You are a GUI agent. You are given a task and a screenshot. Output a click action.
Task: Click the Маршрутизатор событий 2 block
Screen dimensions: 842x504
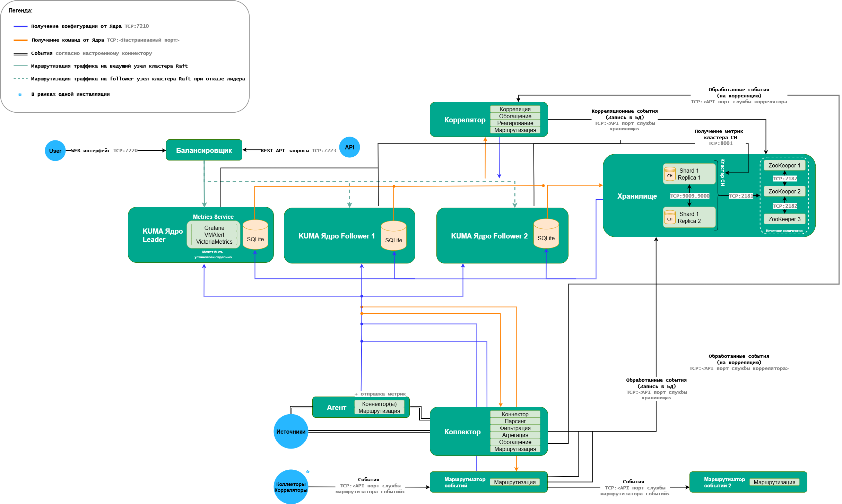pos(724,482)
